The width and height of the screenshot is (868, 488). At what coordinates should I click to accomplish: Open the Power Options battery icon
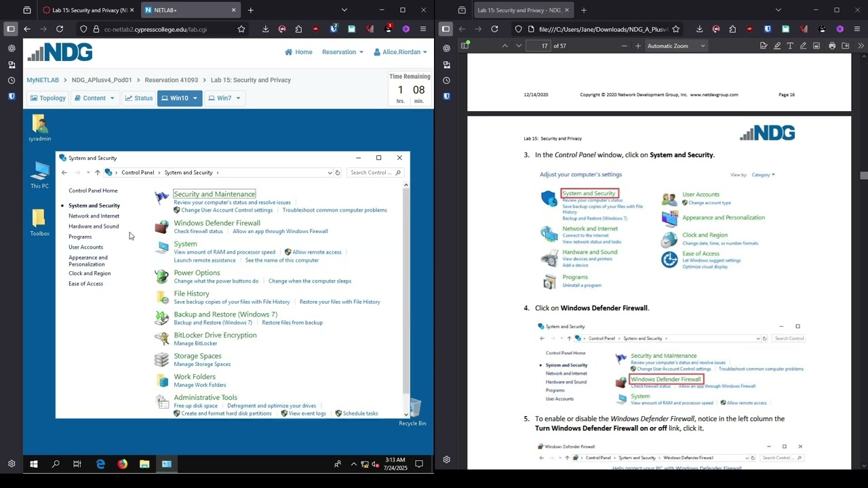tap(161, 277)
